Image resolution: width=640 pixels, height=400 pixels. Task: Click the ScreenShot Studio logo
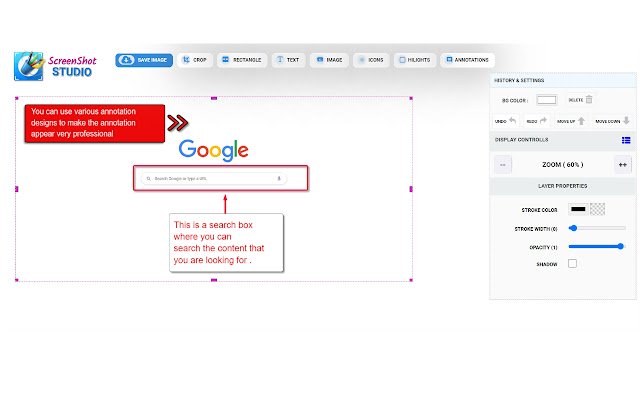[x=55, y=66]
